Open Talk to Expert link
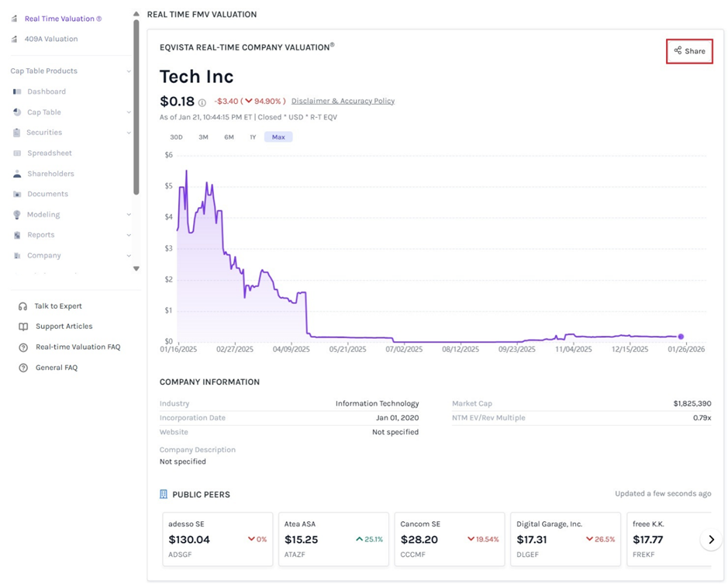728x584 pixels. (x=58, y=306)
